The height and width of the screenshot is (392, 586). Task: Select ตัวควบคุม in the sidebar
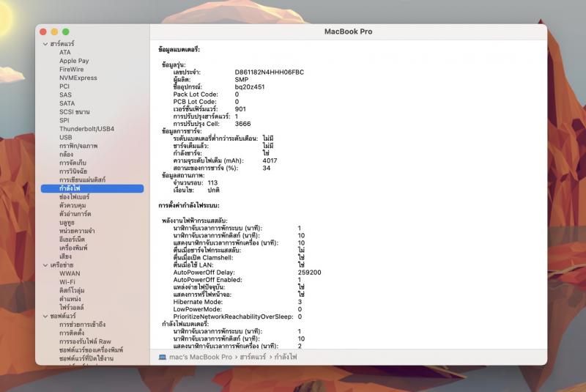pos(73,206)
